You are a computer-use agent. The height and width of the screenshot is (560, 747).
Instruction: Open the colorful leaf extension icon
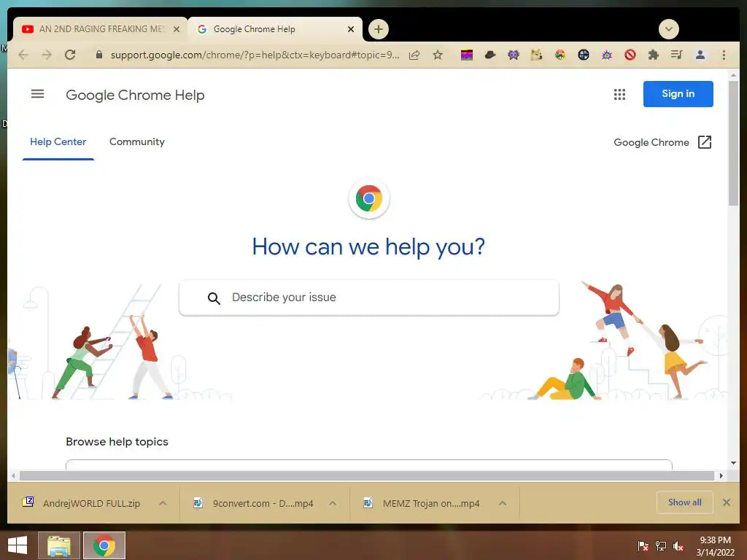click(x=560, y=55)
